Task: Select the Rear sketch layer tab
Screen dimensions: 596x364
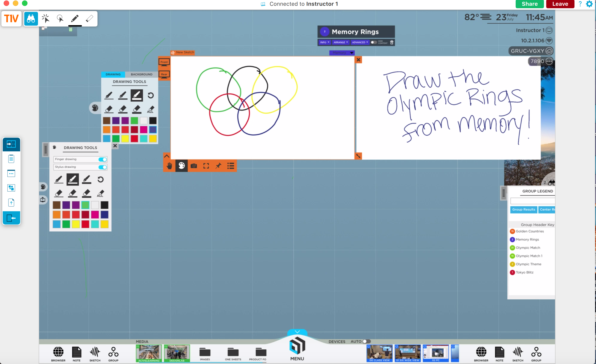Action: point(164,75)
